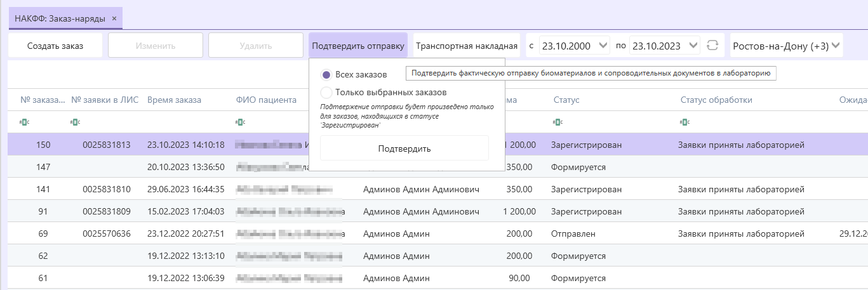The image size is (868, 290).
Task: Sort by № заказа column header
Action: click(x=43, y=100)
